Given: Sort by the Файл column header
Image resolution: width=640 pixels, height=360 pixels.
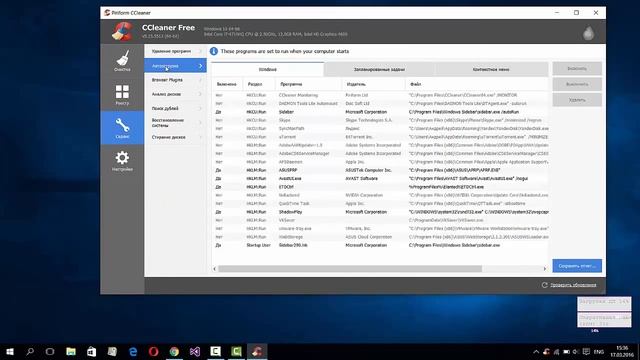Looking at the screenshot, I should pos(477,84).
